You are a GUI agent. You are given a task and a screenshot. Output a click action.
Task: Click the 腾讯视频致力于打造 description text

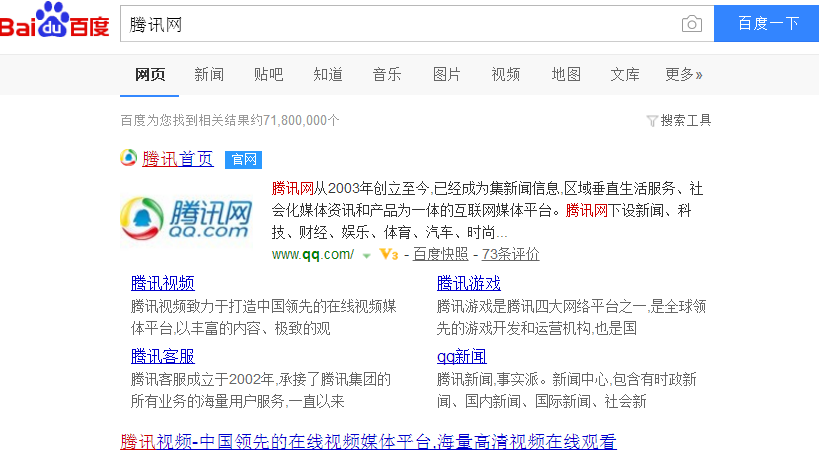click(x=264, y=317)
